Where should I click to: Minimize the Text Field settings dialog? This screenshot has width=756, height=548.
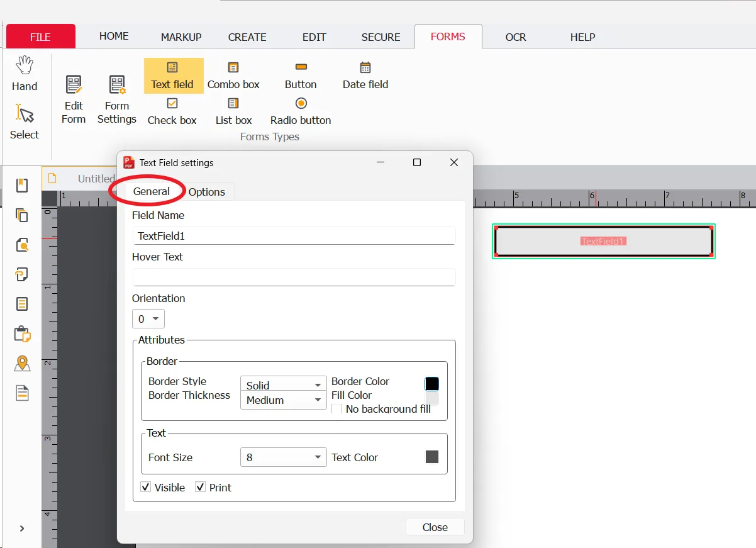(x=380, y=162)
